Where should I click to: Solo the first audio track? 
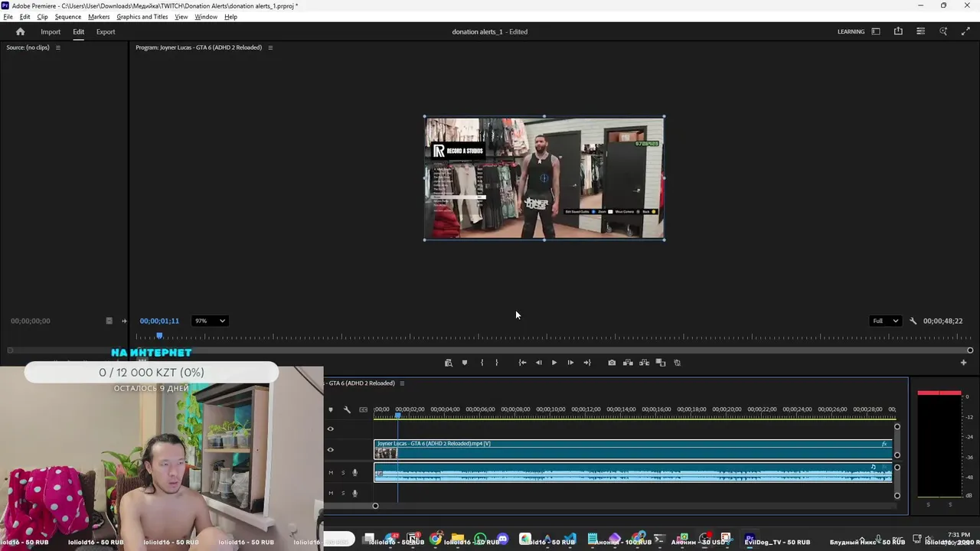[x=343, y=473]
